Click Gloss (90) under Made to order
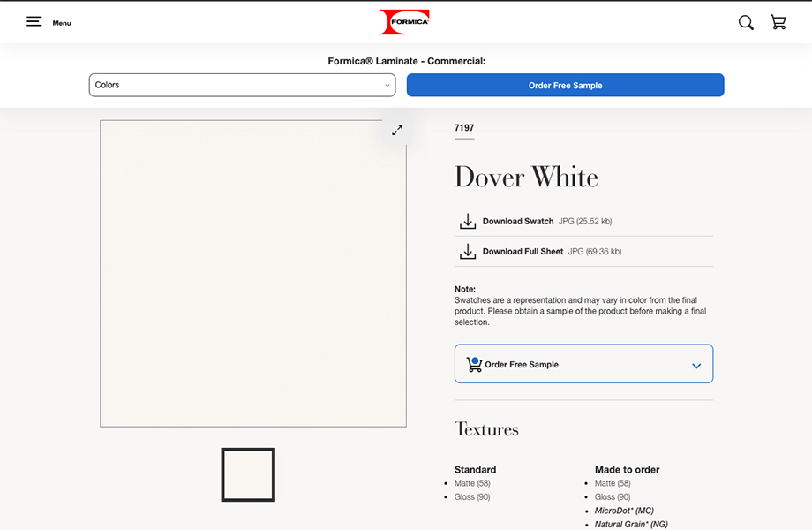The image size is (812, 530). 613,496
